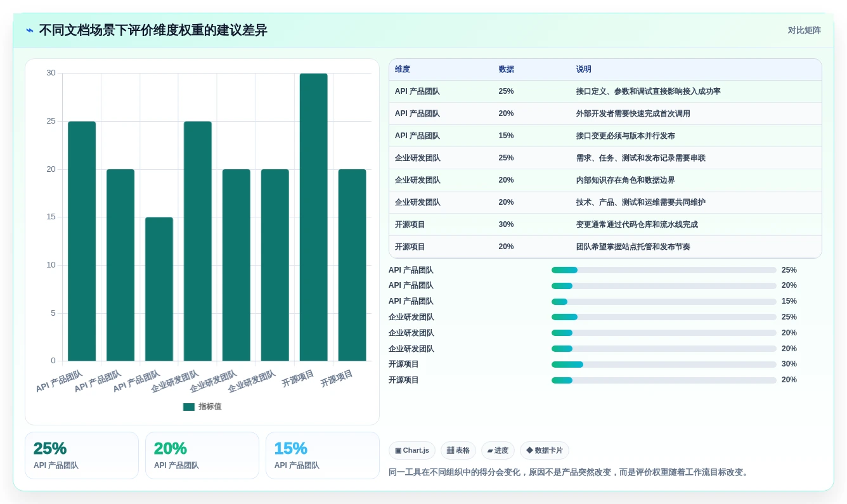Click the 0 label on the chart y-axis

(53, 361)
